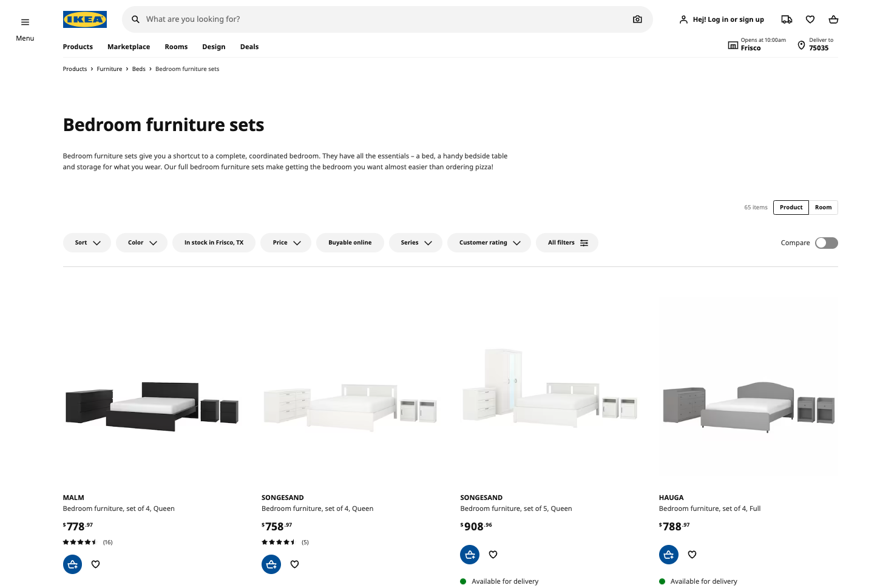This screenshot has height=588, width=880.
Task: Open visual search camera icon
Action: tap(637, 19)
